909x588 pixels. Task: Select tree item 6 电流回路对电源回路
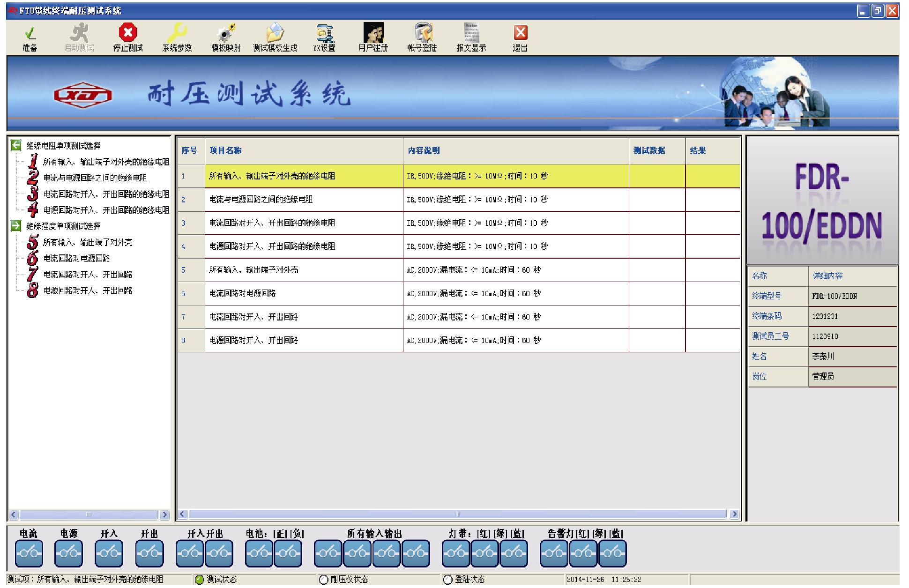76,259
